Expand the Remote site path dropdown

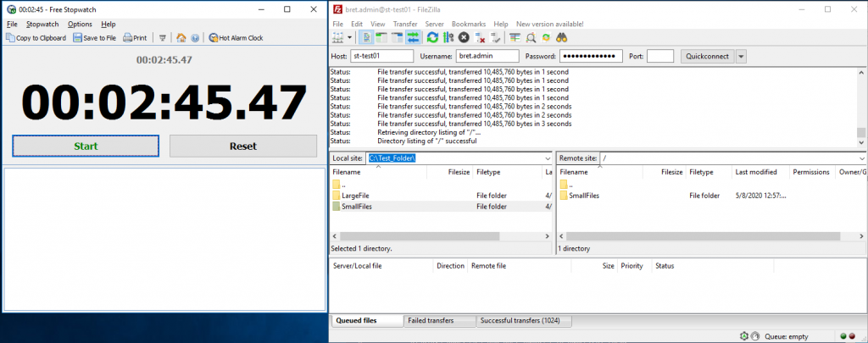coord(862,158)
